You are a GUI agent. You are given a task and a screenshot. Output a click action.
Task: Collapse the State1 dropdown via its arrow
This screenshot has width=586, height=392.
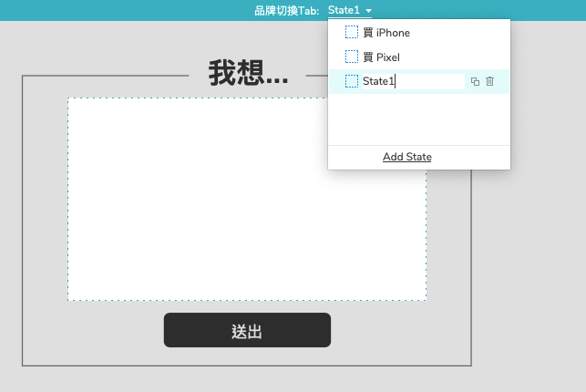pos(368,11)
